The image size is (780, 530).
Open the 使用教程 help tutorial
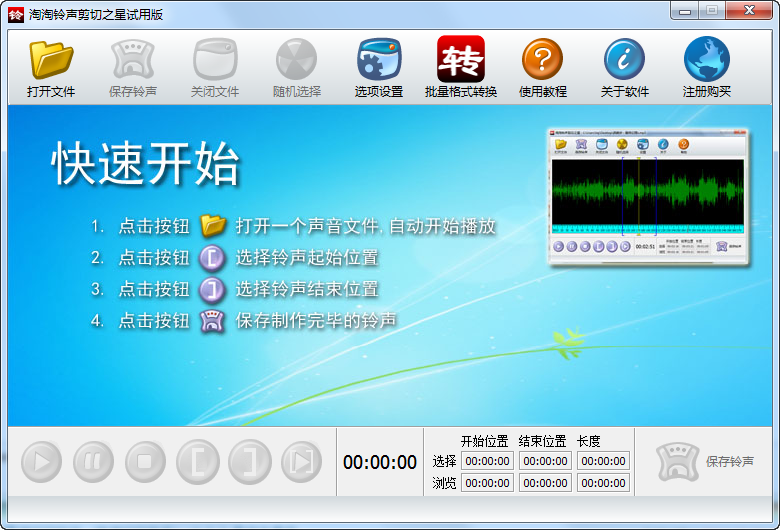click(543, 67)
